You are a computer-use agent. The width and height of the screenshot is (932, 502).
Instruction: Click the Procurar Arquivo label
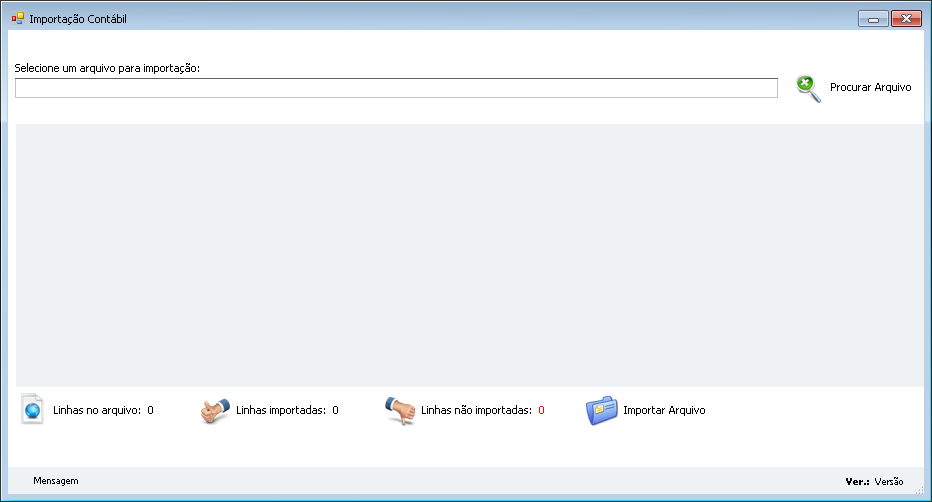[x=870, y=87]
